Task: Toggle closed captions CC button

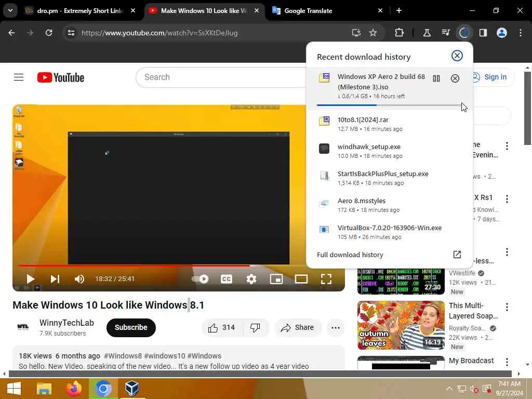Action: tap(227, 279)
